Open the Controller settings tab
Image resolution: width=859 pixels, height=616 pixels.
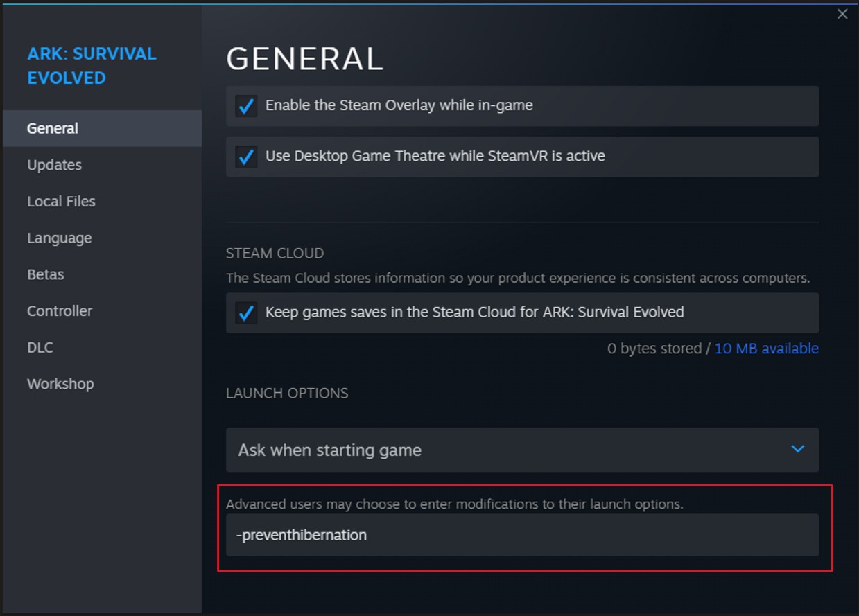60,311
